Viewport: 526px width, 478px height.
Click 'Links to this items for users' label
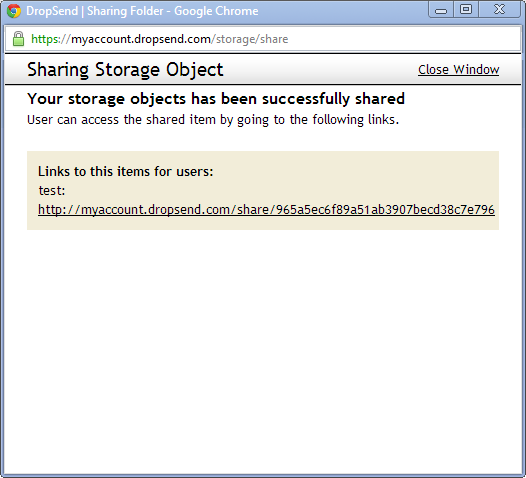coord(125,171)
